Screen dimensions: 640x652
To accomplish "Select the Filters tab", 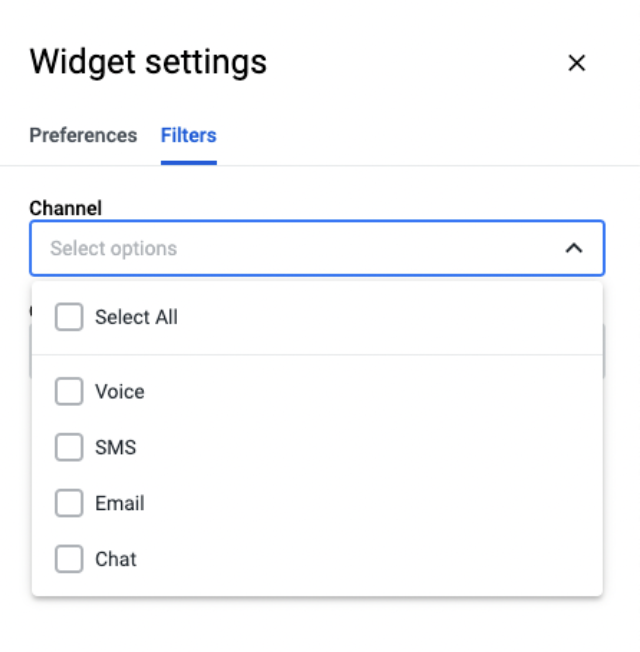I will click(x=188, y=135).
